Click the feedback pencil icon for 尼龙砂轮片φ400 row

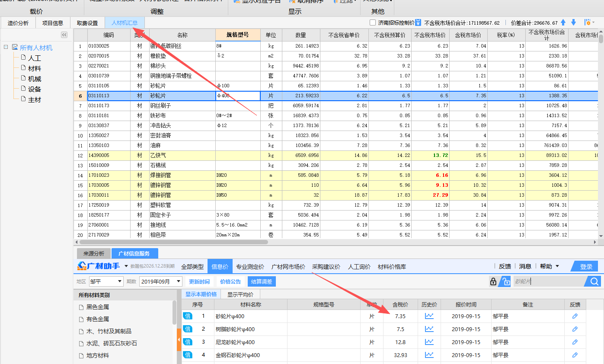(575, 342)
